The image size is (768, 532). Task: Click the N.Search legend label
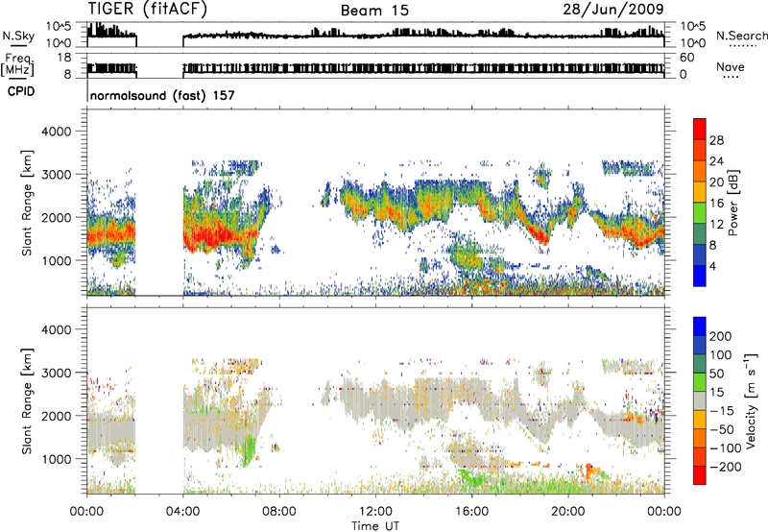(741, 36)
